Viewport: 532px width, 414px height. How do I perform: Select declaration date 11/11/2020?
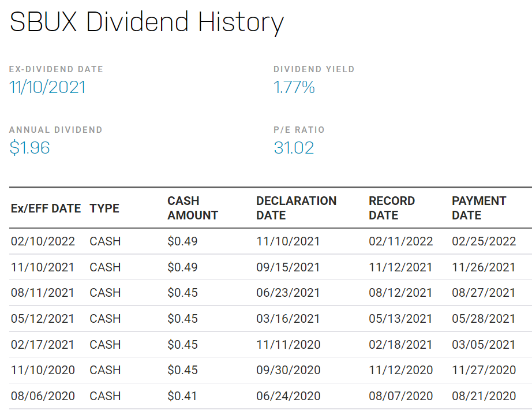289,345
